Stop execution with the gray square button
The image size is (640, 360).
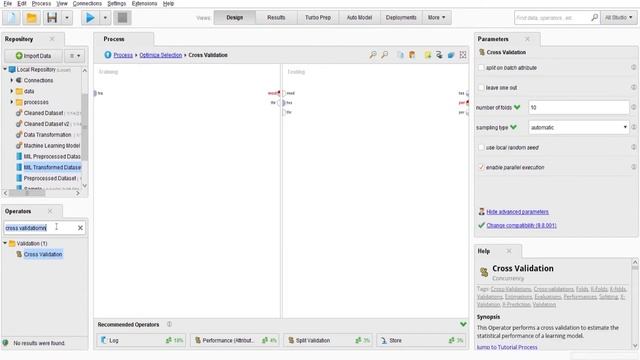(122, 18)
